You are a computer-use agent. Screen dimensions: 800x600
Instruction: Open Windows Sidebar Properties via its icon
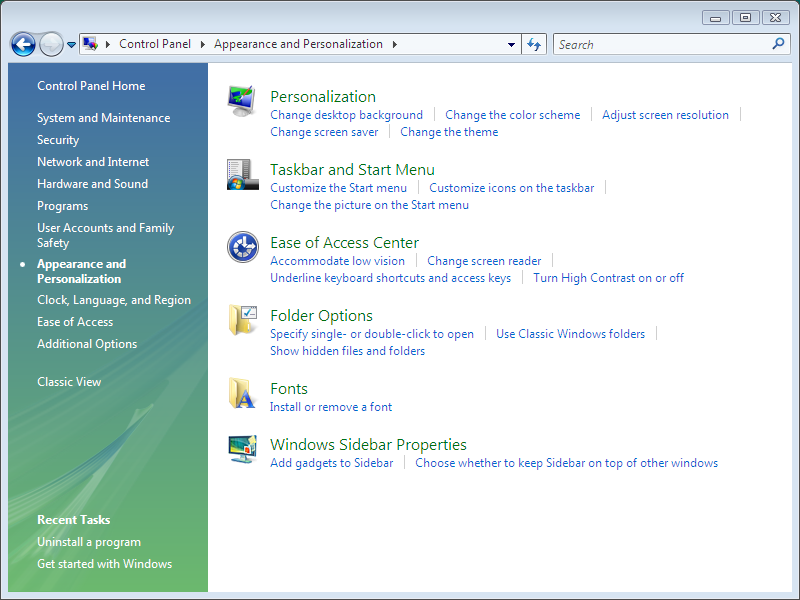point(241,449)
